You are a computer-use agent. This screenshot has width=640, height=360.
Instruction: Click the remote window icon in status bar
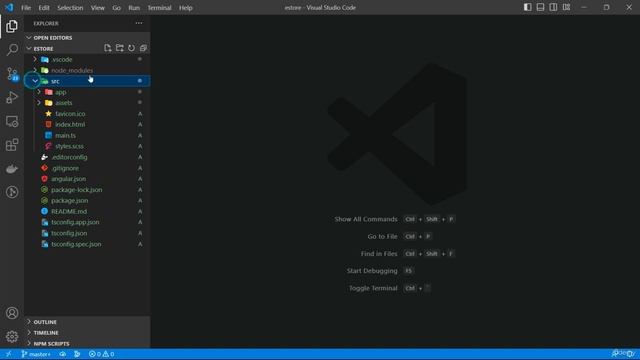pyautogui.click(x=8, y=354)
